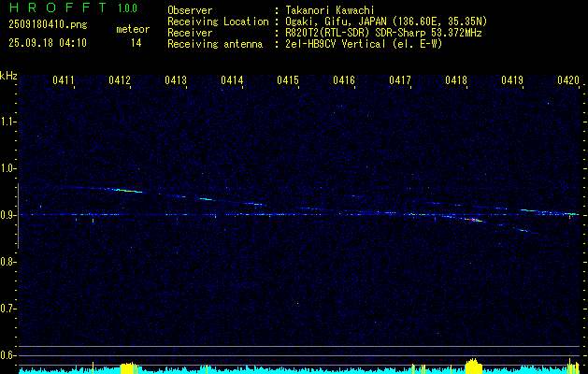
Task: Click the red meteor echo near 0418
Action: [474, 220]
